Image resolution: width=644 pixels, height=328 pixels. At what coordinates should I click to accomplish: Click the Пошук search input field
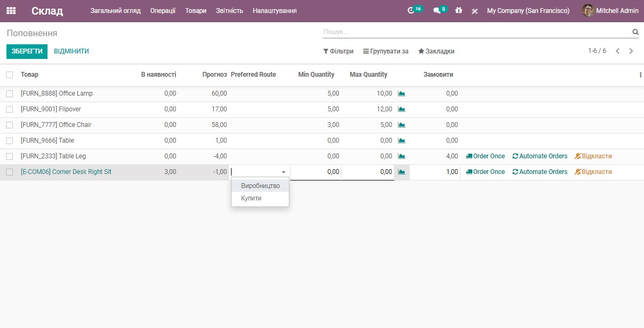click(475, 32)
